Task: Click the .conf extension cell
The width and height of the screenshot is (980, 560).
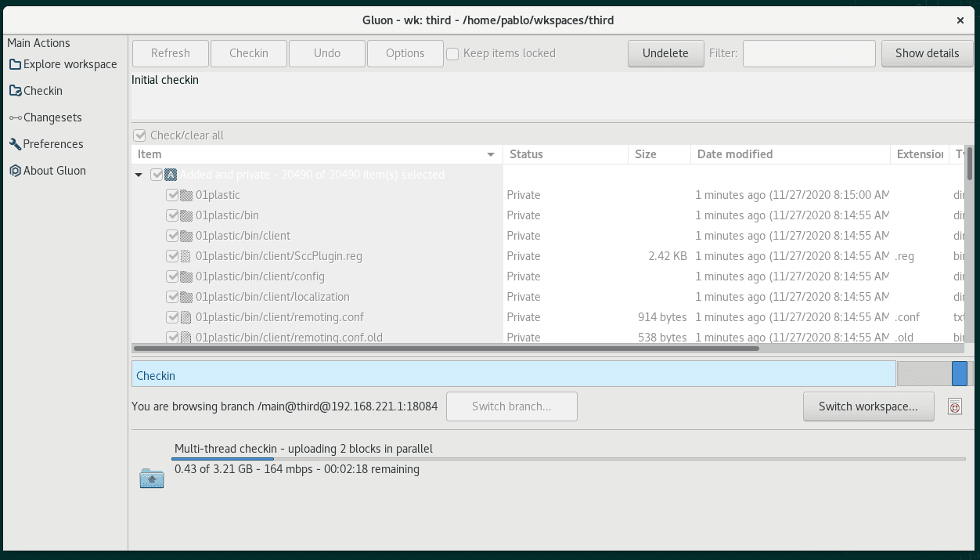Action: click(x=907, y=317)
